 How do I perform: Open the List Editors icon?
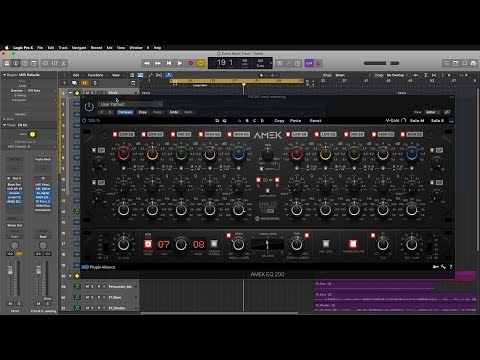coord(446,63)
